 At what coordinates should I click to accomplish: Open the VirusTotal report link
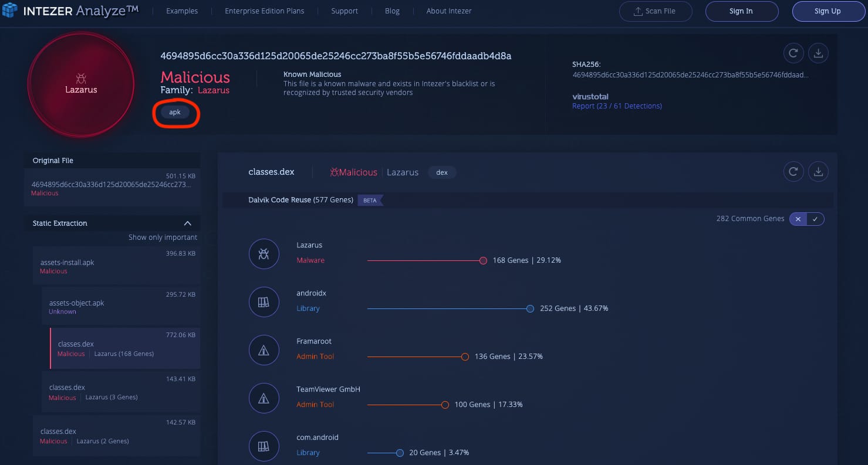(x=617, y=106)
